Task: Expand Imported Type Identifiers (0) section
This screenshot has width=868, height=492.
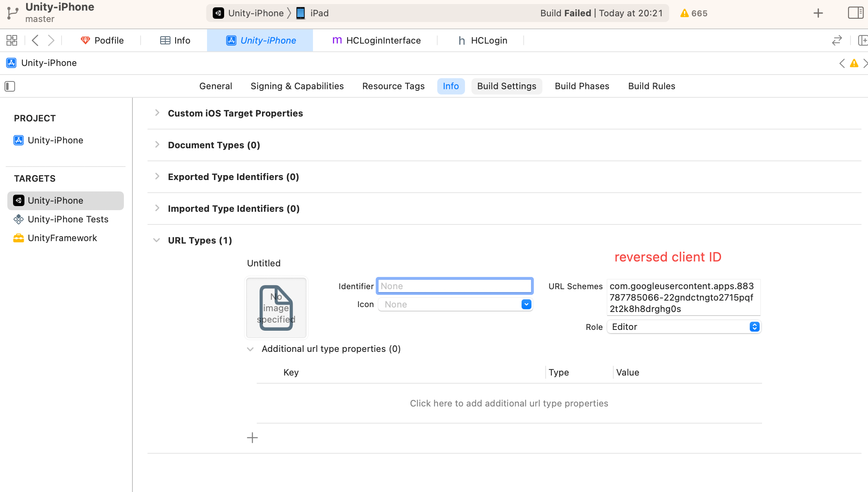Action: [x=157, y=208]
